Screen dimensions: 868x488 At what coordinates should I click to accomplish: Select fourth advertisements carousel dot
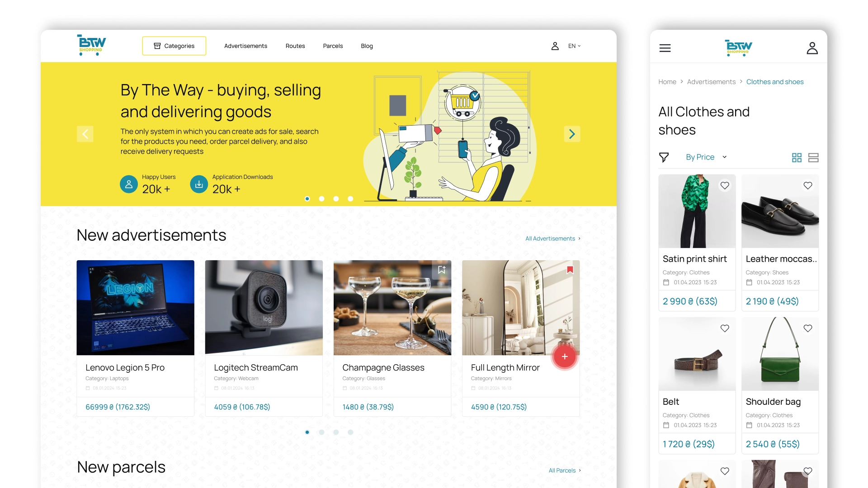click(x=350, y=432)
